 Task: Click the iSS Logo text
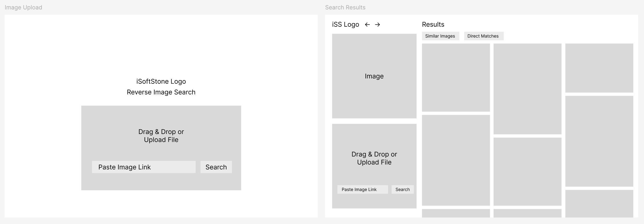(346, 25)
